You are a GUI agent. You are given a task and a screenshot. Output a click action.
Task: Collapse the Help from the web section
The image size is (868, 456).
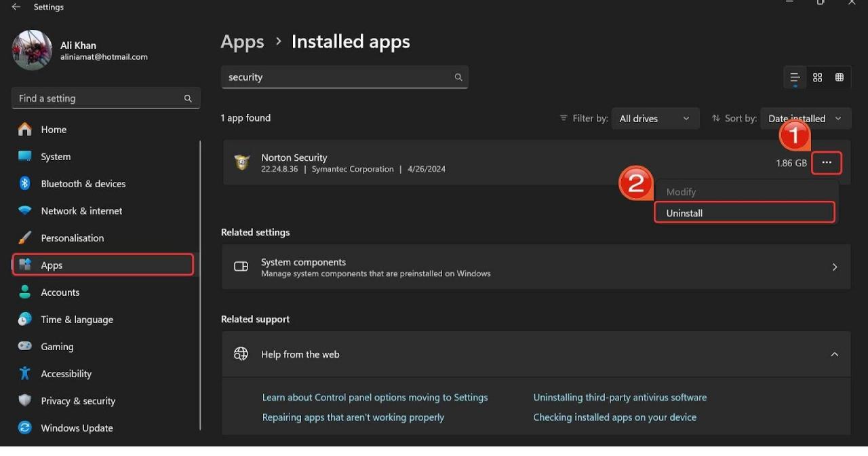(x=835, y=354)
